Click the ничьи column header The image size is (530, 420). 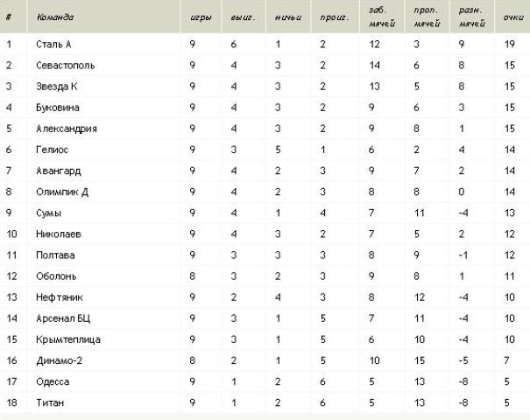(x=288, y=17)
